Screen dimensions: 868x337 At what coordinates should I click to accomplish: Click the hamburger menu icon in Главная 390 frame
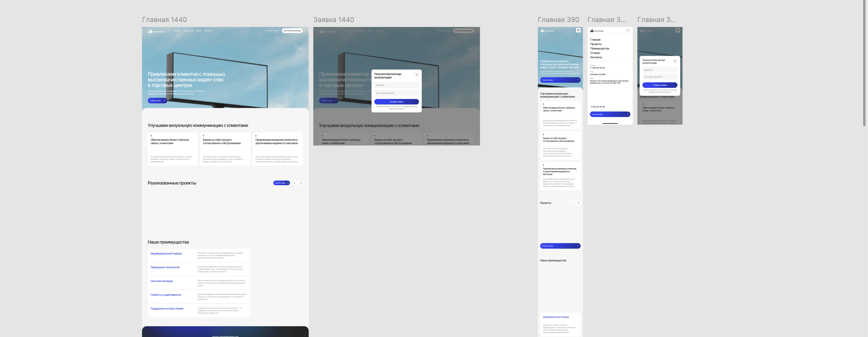pos(578,30)
